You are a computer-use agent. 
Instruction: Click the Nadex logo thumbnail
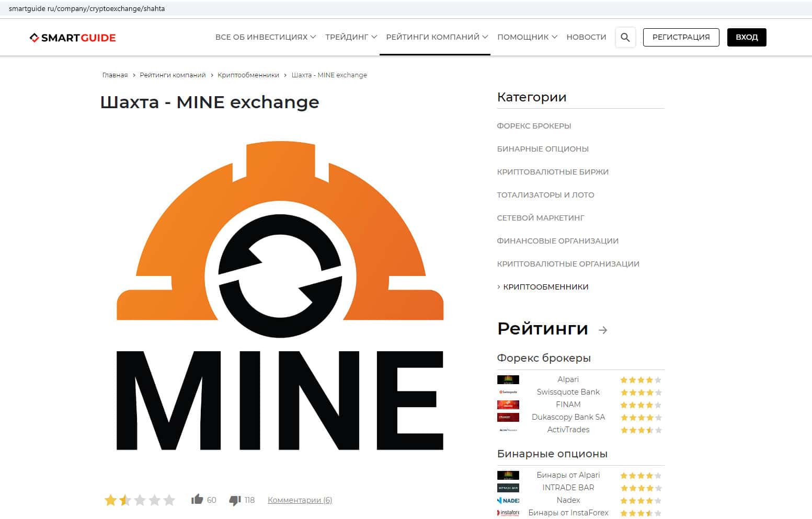point(508,500)
